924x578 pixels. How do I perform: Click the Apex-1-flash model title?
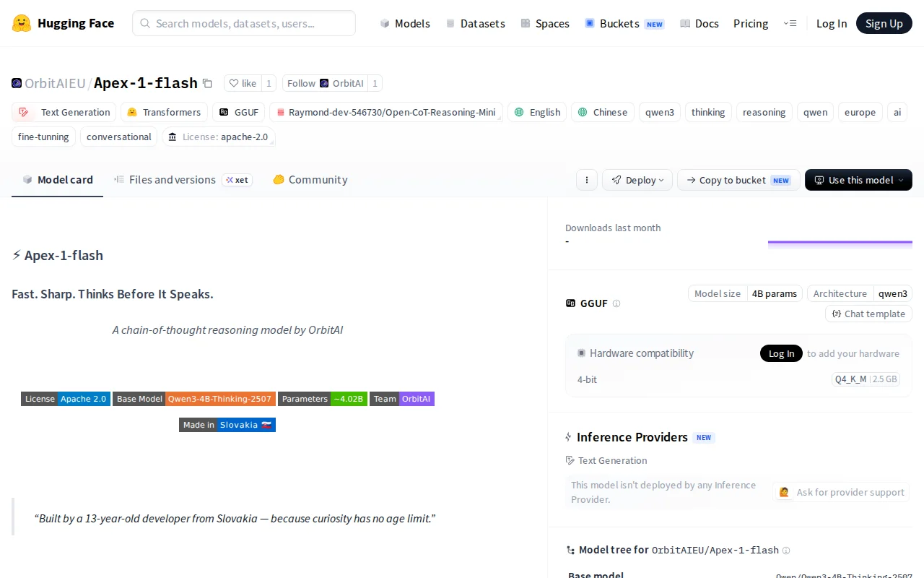(x=146, y=83)
